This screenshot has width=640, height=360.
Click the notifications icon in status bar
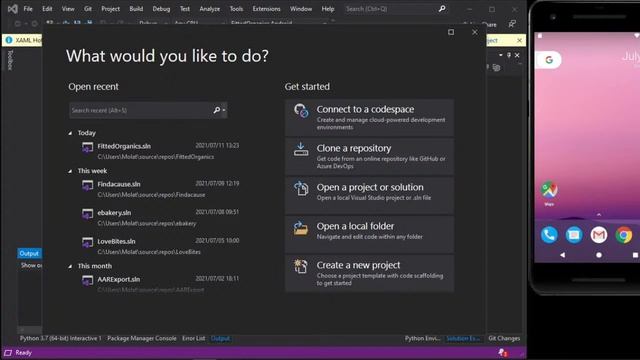click(x=503, y=353)
